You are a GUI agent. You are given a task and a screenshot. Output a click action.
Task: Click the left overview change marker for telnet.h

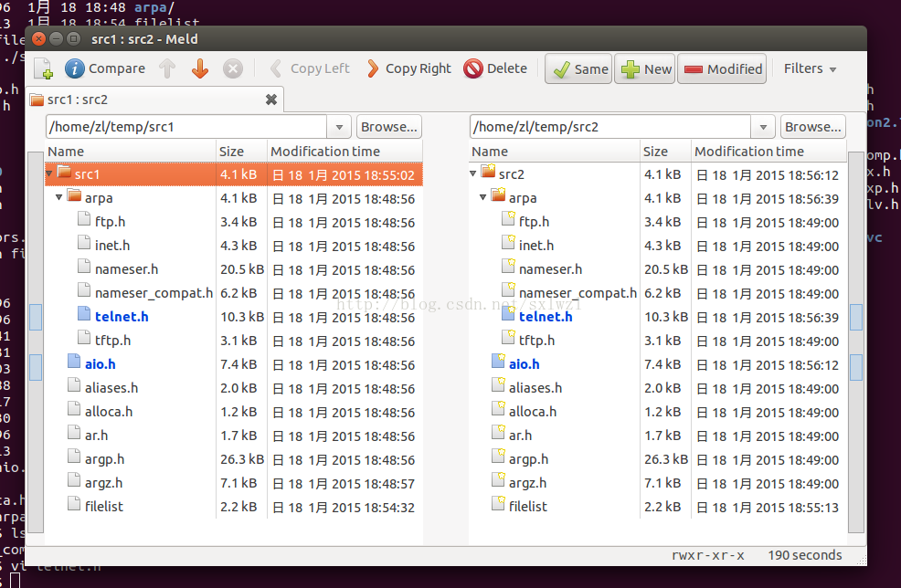point(36,317)
